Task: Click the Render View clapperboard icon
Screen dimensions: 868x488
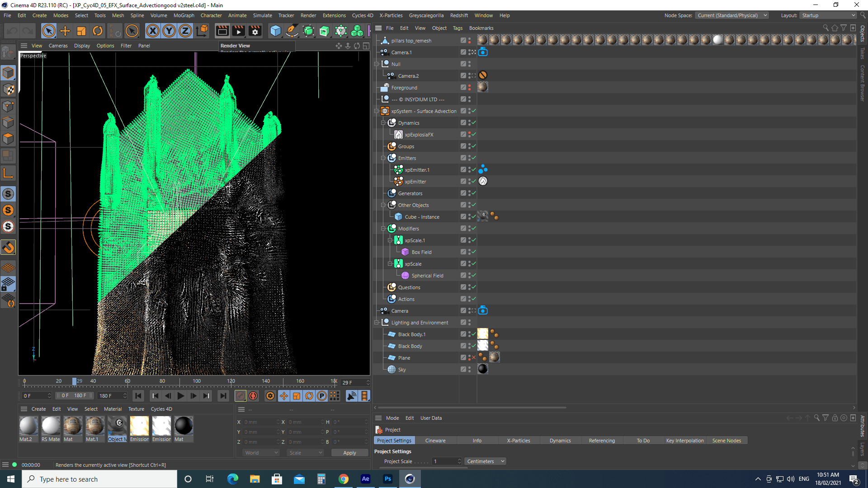Action: [x=222, y=31]
